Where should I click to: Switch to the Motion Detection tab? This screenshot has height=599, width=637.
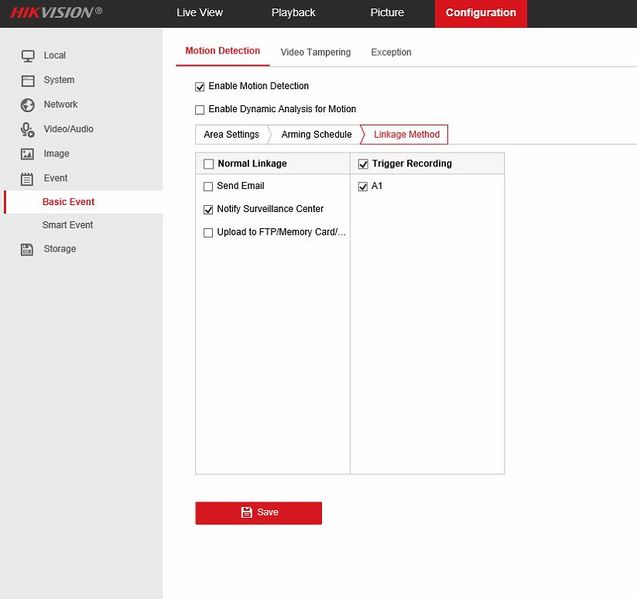tap(223, 51)
